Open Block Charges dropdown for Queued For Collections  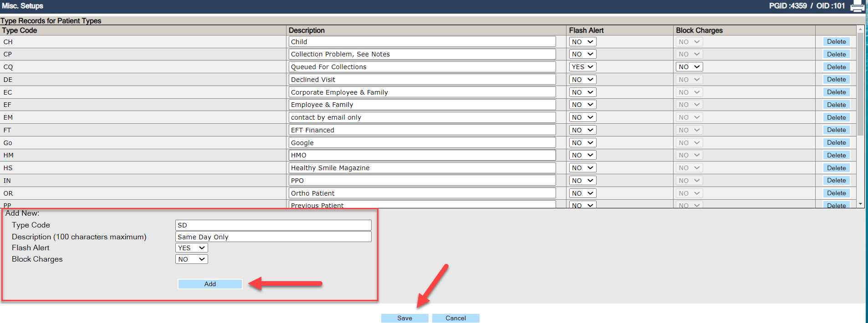pos(689,67)
